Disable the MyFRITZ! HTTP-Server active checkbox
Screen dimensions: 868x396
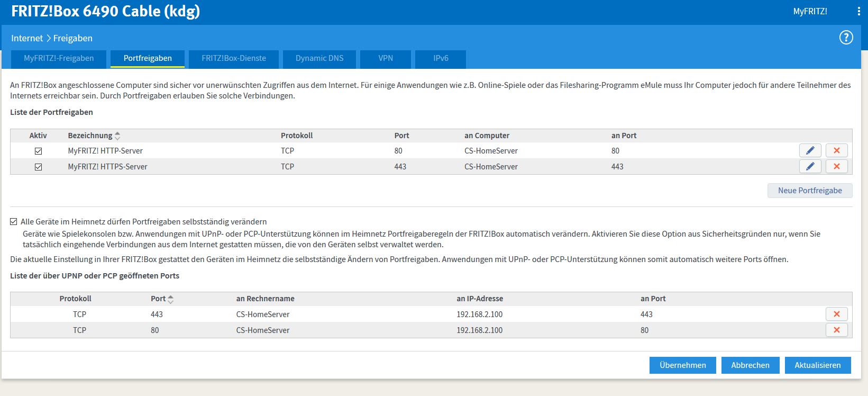click(38, 151)
